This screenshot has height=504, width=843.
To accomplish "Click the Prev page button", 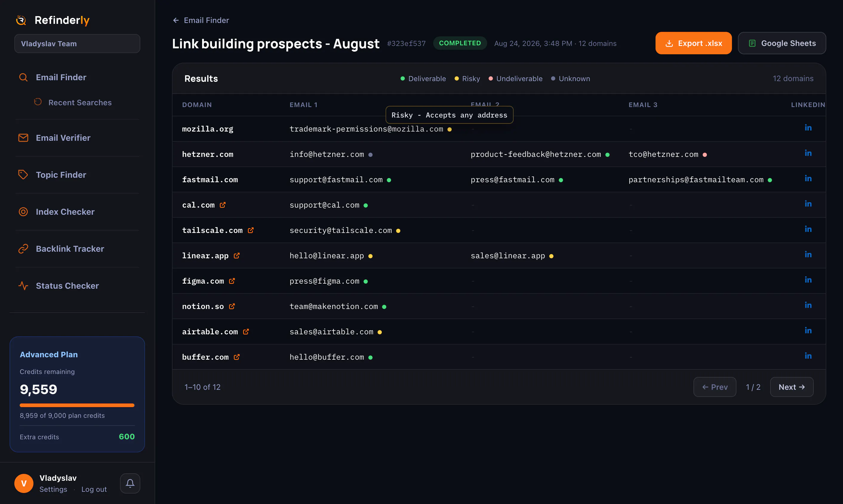I will [x=715, y=387].
